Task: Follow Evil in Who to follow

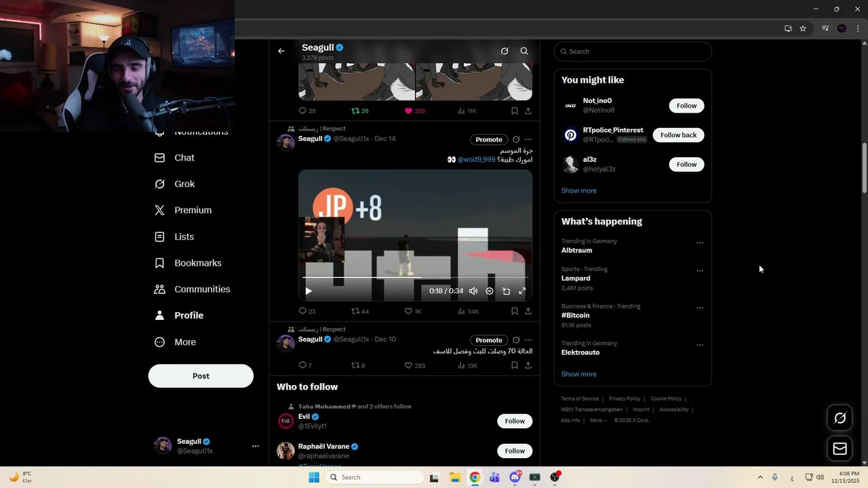Action: pyautogui.click(x=515, y=421)
